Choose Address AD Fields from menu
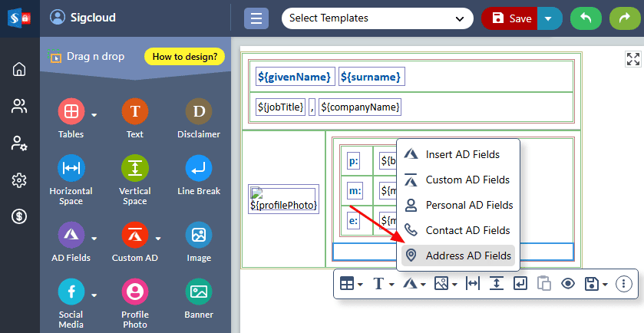Screen dimensions: 644x333 [458, 256]
